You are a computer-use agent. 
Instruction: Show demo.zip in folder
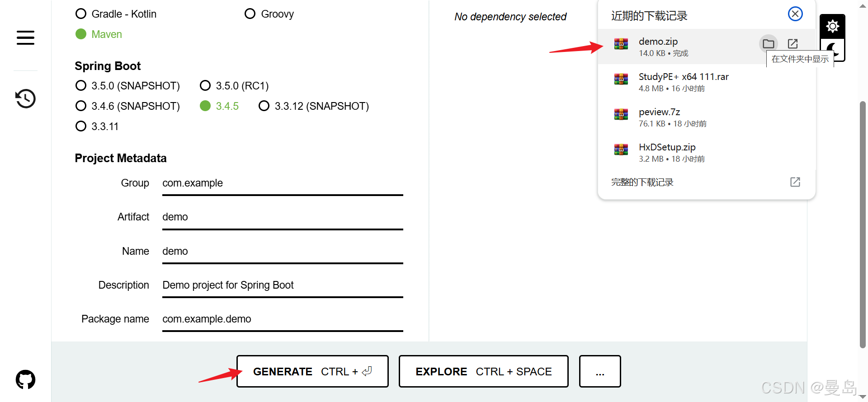point(769,44)
